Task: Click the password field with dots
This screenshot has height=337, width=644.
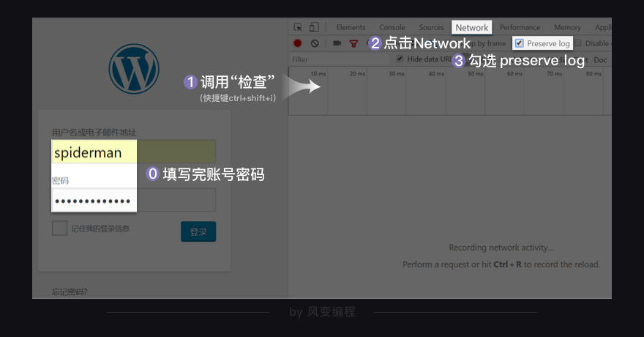Action: point(133,200)
